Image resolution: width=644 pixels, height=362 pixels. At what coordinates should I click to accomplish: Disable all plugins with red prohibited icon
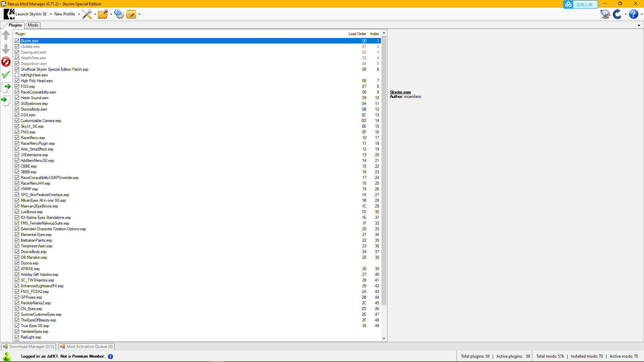(x=6, y=62)
